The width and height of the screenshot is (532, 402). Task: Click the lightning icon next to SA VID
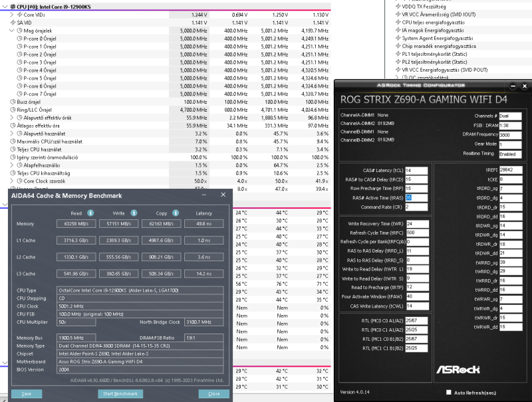click(x=13, y=23)
